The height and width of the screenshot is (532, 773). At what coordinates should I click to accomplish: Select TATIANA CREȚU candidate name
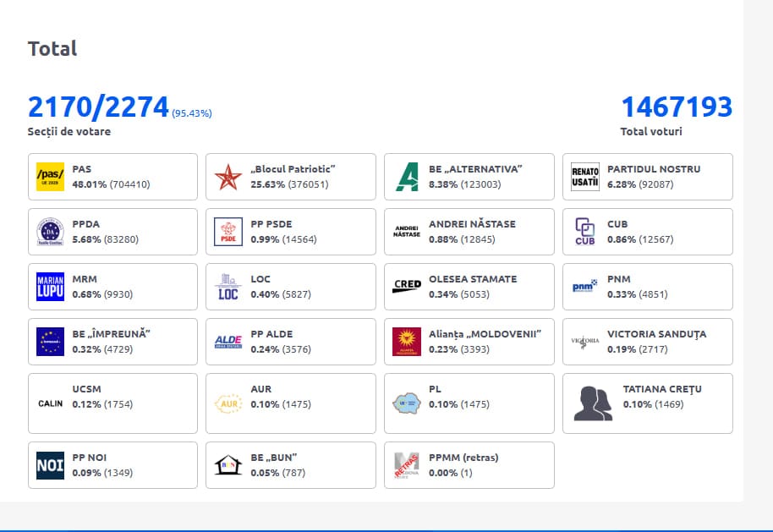(x=662, y=389)
